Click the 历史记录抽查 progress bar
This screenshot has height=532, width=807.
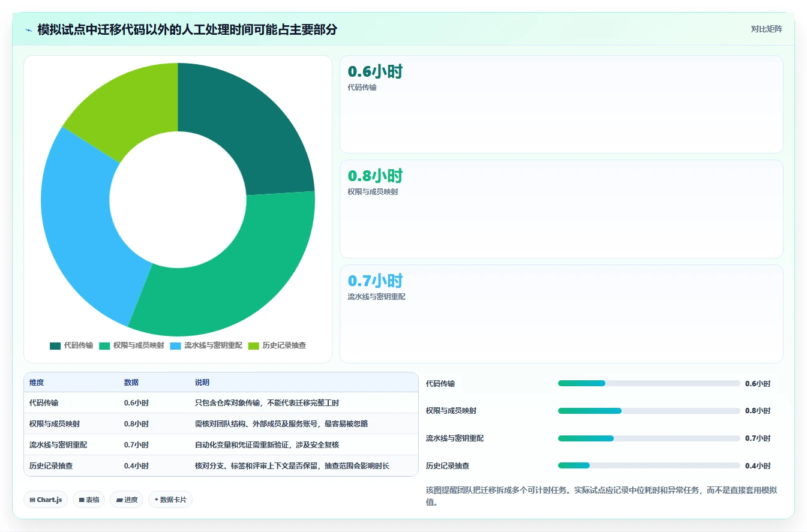pyautogui.click(x=649, y=465)
